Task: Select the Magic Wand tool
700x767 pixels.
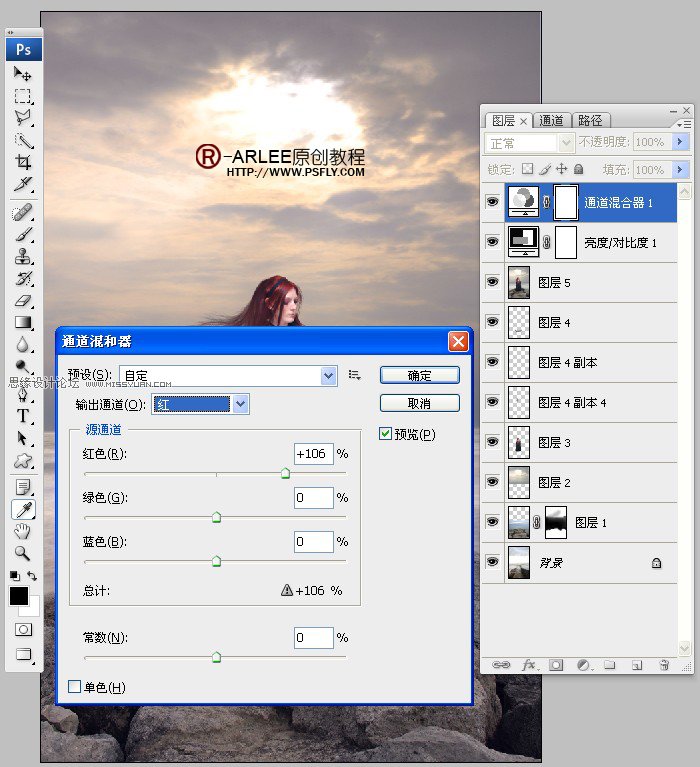Action: click(22, 140)
